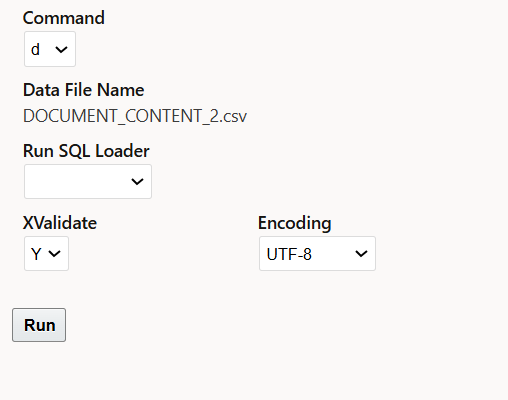Click the Command field label
Viewport: 508px width, 400px height.
tap(64, 18)
